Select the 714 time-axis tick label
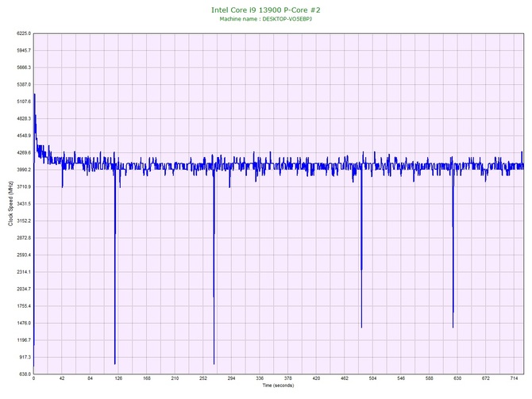This screenshot has height=399, width=532. pyautogui.click(x=514, y=378)
